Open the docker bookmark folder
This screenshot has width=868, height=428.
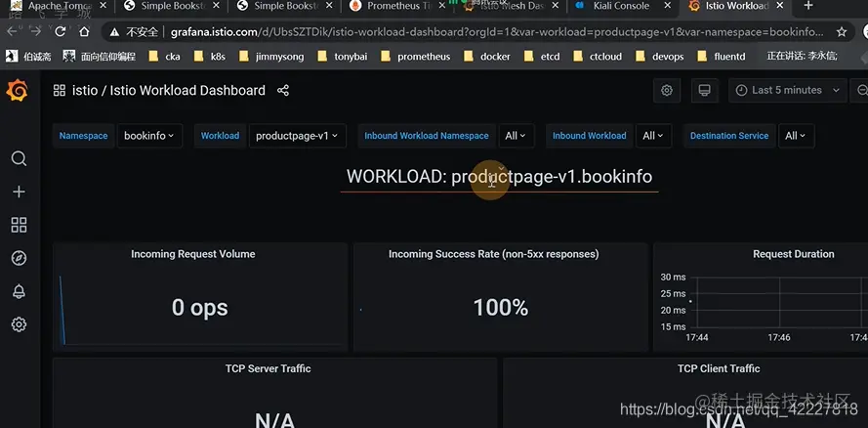click(x=486, y=57)
